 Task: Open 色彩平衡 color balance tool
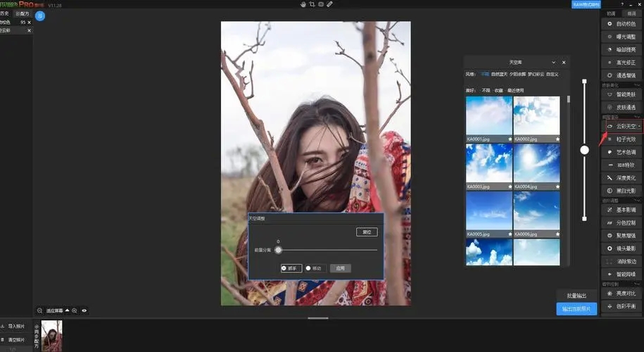pos(621,306)
